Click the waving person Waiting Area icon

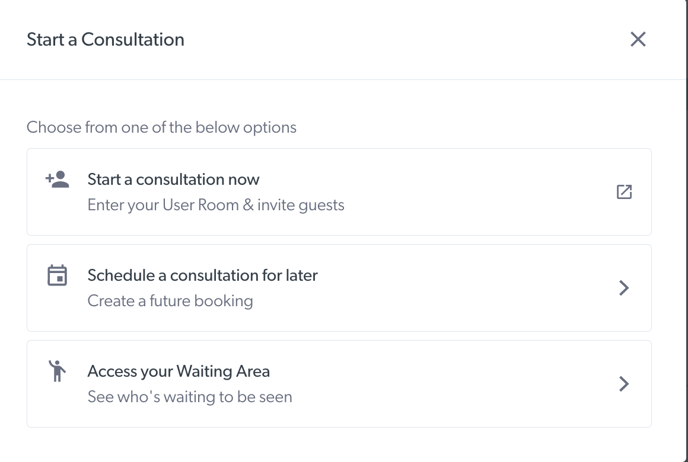[57, 371]
